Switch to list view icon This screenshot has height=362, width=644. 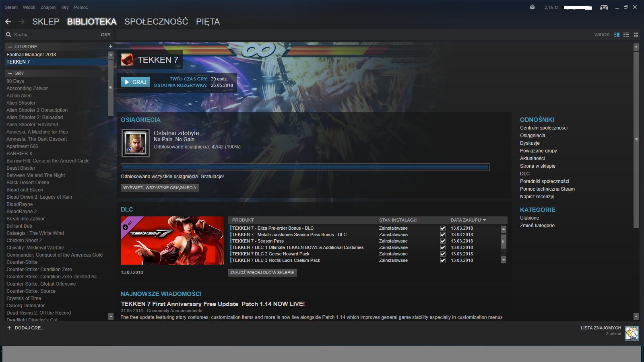coord(626,35)
